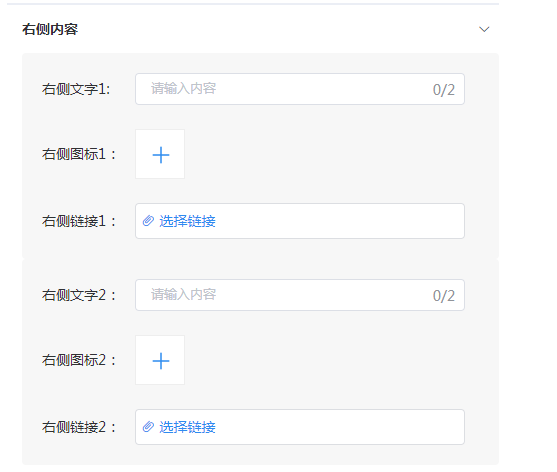Click the 右侧链接2 field label
The width and height of the screenshot is (557, 472).
pos(79,427)
